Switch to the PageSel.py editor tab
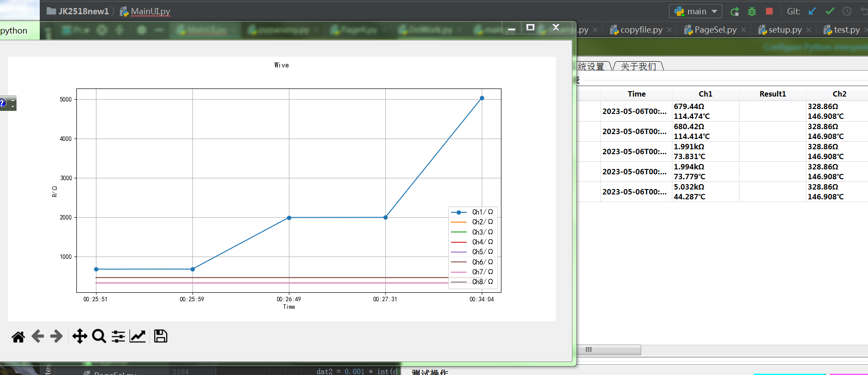The height and width of the screenshot is (375, 868). click(x=715, y=30)
